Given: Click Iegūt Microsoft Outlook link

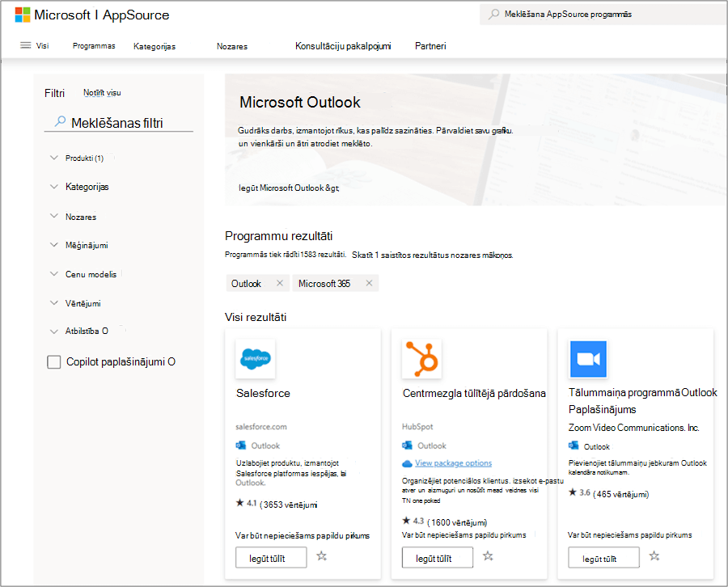Looking at the screenshot, I should point(289,188).
